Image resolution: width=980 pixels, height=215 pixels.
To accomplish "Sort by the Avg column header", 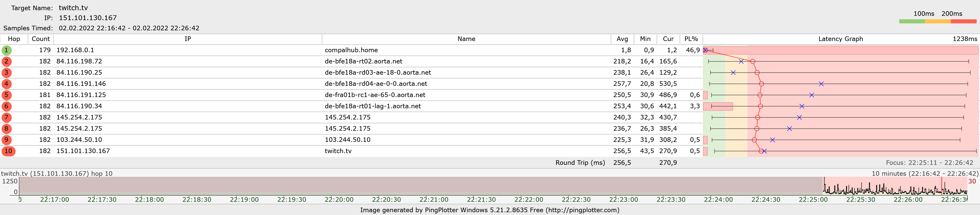I will pyautogui.click(x=622, y=39).
